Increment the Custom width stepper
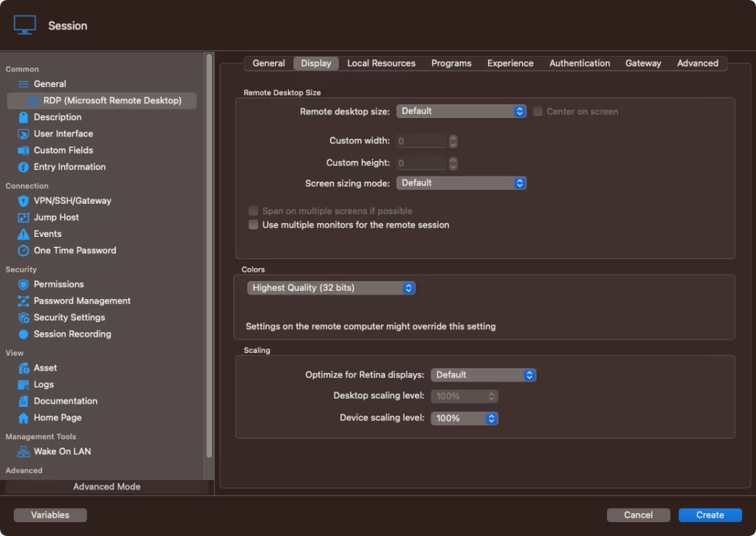 (x=453, y=139)
